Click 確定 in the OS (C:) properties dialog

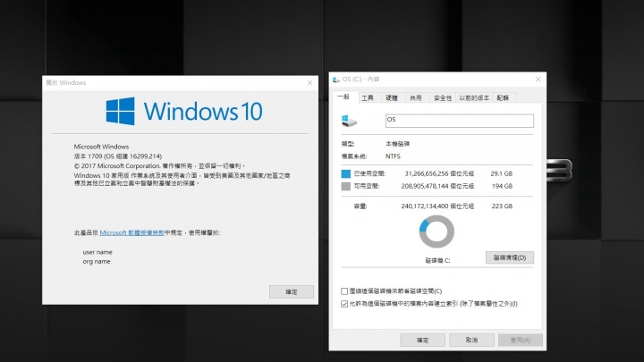point(422,340)
